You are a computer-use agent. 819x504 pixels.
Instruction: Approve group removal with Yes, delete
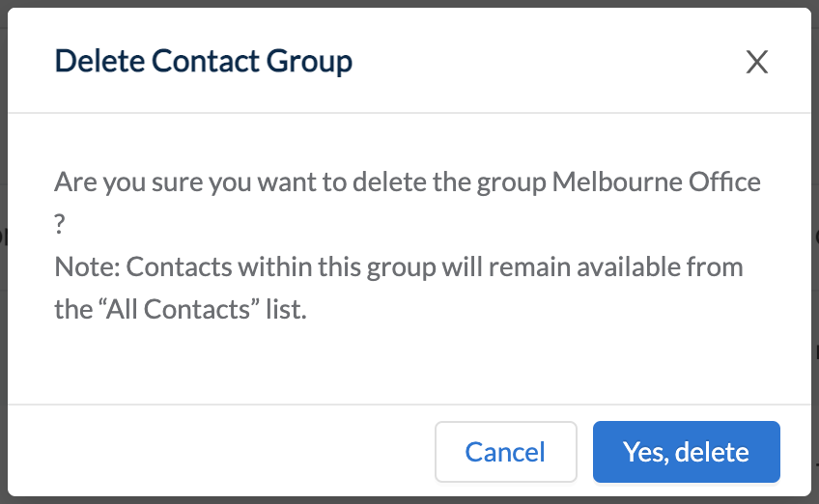tap(687, 452)
